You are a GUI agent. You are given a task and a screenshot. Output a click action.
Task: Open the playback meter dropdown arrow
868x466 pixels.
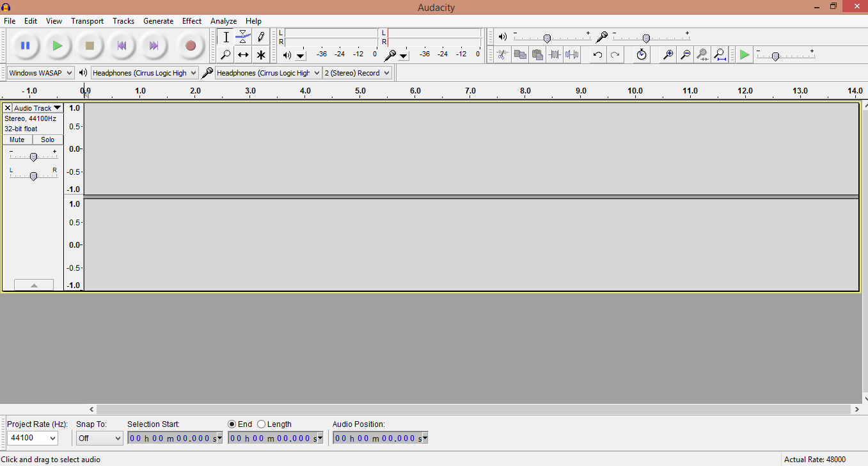[301, 56]
